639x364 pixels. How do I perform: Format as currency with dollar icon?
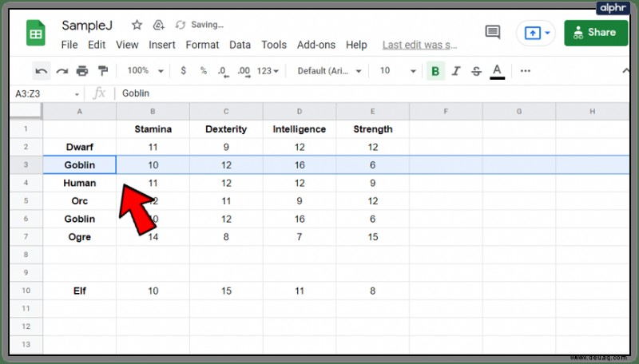click(184, 71)
